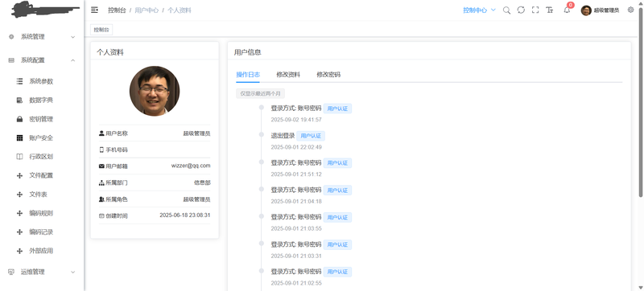Select the 控制台 page tag below header
This screenshot has height=291, width=644.
pos(101,30)
